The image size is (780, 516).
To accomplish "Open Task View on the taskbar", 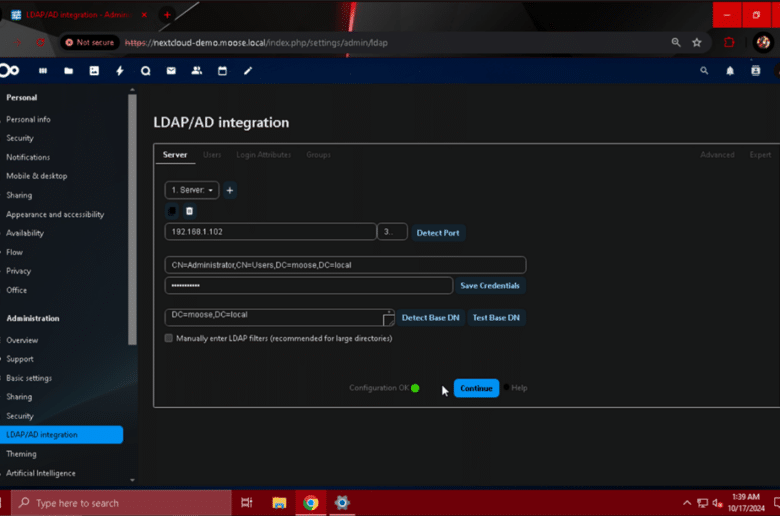I will pos(247,503).
